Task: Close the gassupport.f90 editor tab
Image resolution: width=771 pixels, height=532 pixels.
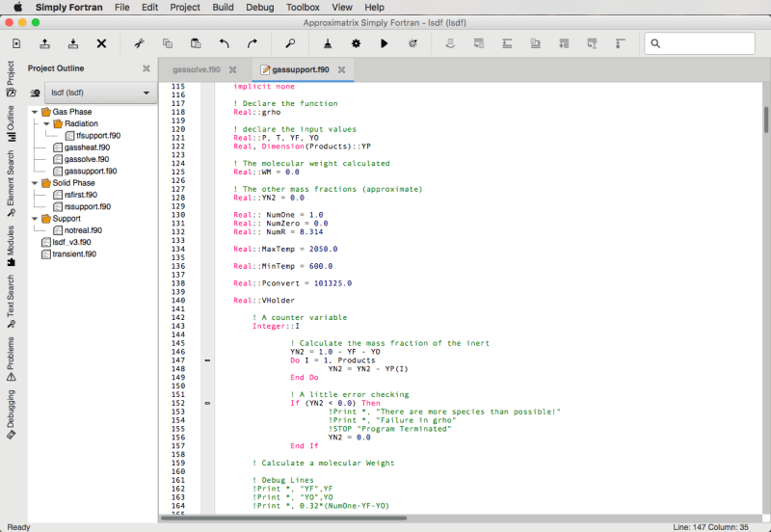Action: (x=341, y=69)
